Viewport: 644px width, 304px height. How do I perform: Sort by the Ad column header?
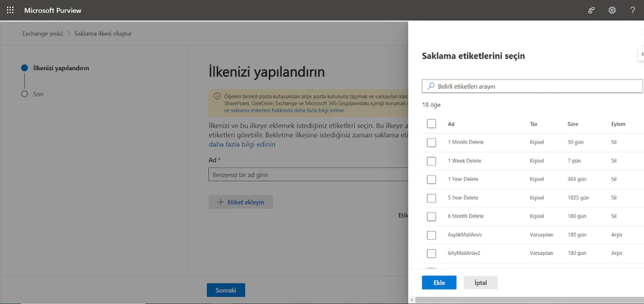(451, 124)
